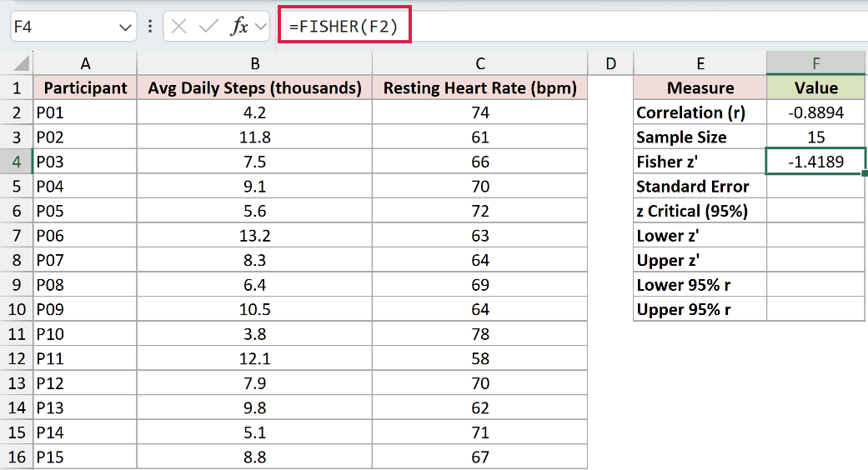The image size is (868, 470).
Task: Select the steps value 13.2
Action: (254, 236)
